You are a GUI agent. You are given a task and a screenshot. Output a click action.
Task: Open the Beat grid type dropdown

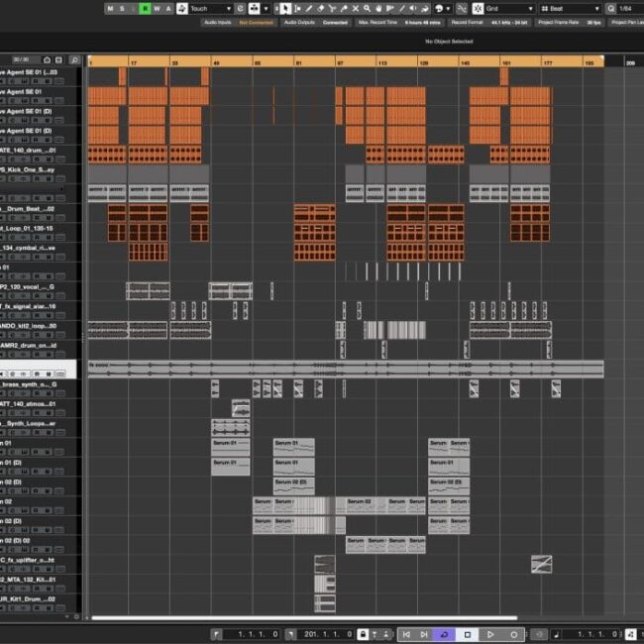tap(572, 8)
